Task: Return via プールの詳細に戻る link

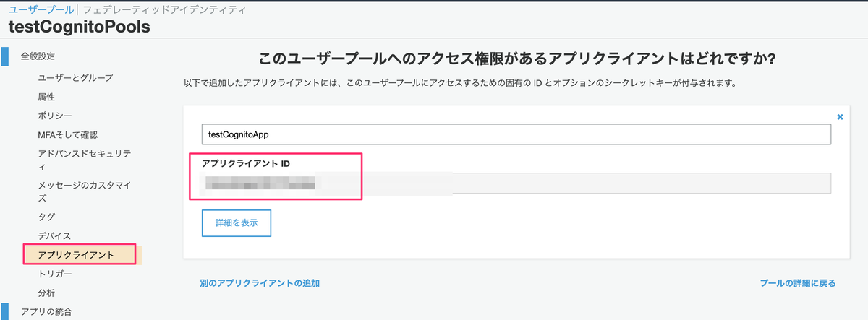Action: (x=798, y=283)
